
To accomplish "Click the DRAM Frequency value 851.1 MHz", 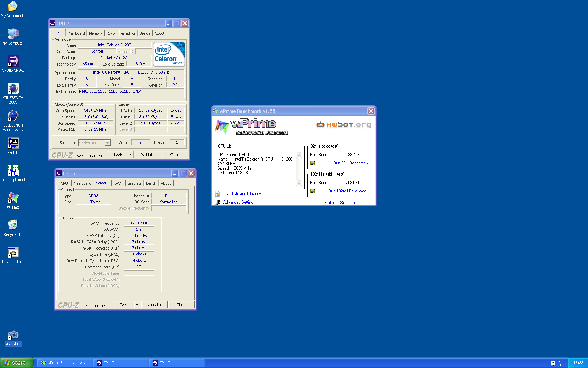I will pyautogui.click(x=139, y=223).
